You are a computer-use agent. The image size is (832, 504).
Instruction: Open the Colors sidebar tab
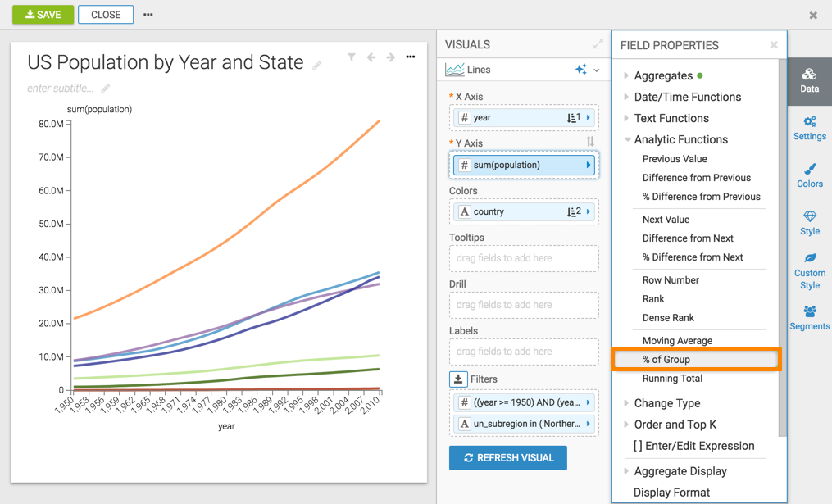coord(809,175)
